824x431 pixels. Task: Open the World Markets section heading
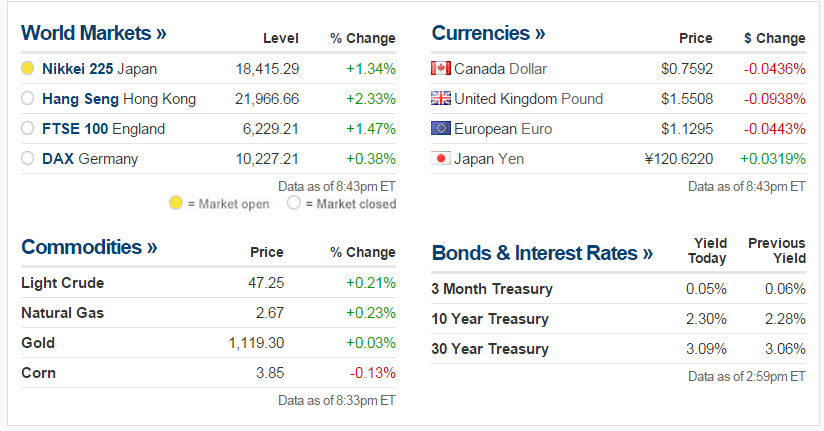click(x=94, y=33)
